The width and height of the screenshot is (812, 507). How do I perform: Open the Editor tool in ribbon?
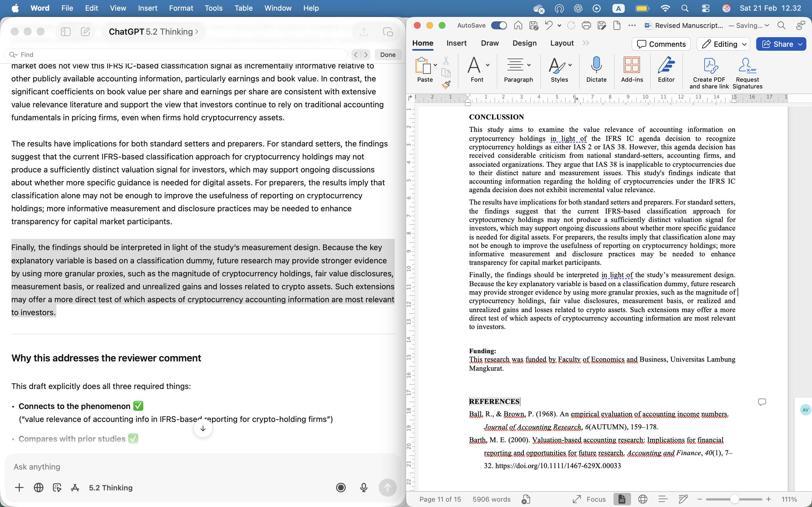[x=666, y=65]
